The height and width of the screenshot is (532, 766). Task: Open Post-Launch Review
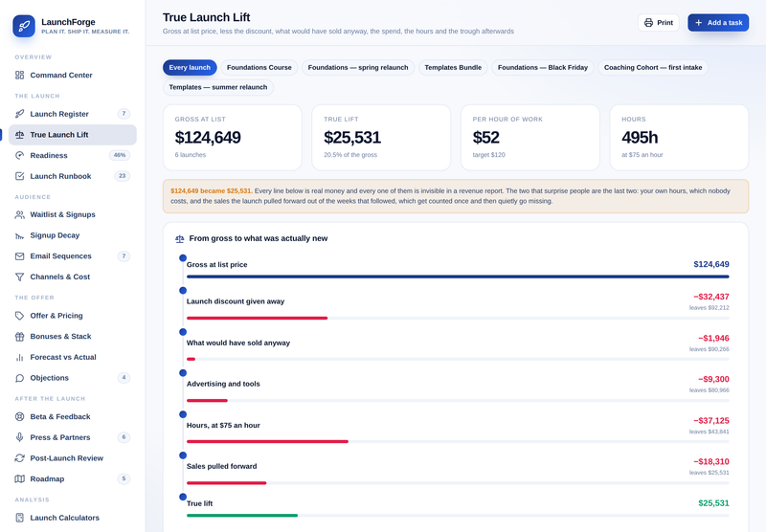coord(73,458)
